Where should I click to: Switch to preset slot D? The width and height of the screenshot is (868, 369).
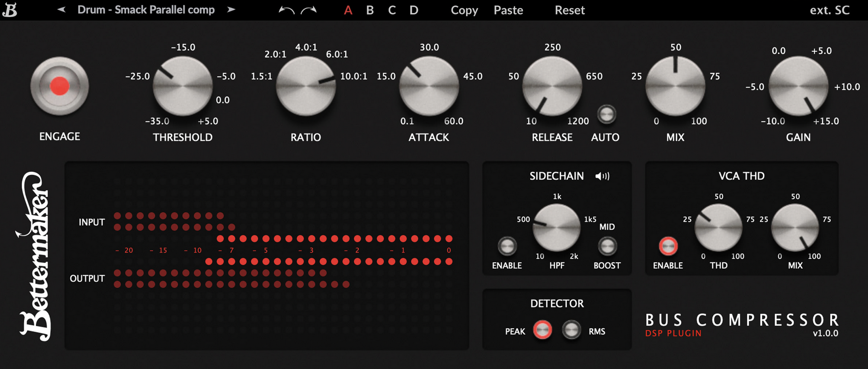[414, 10]
